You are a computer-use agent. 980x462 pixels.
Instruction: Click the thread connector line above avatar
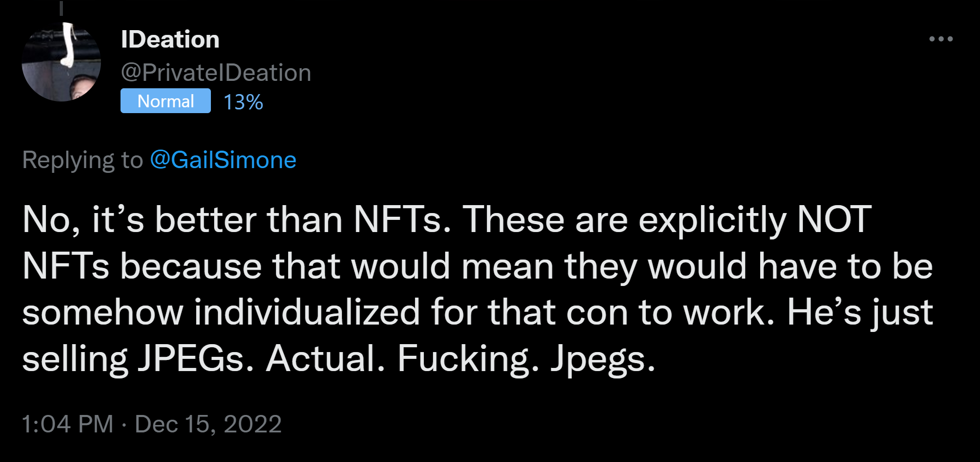(x=61, y=8)
